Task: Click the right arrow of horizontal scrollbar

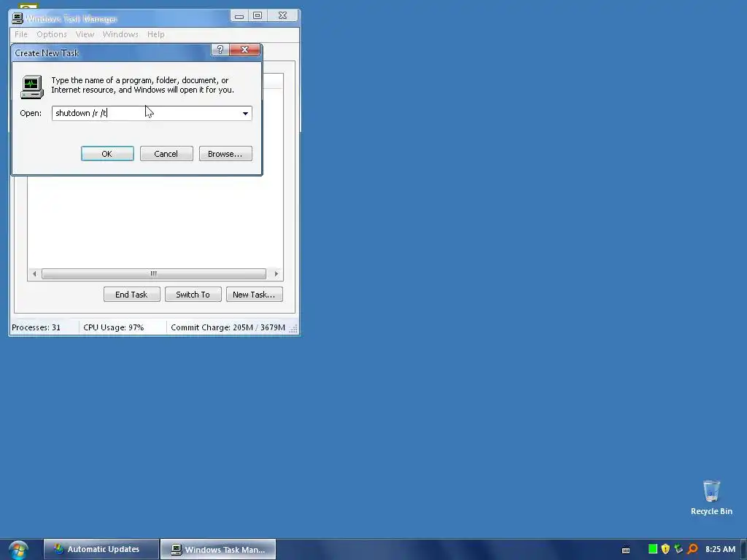Action: (x=276, y=274)
